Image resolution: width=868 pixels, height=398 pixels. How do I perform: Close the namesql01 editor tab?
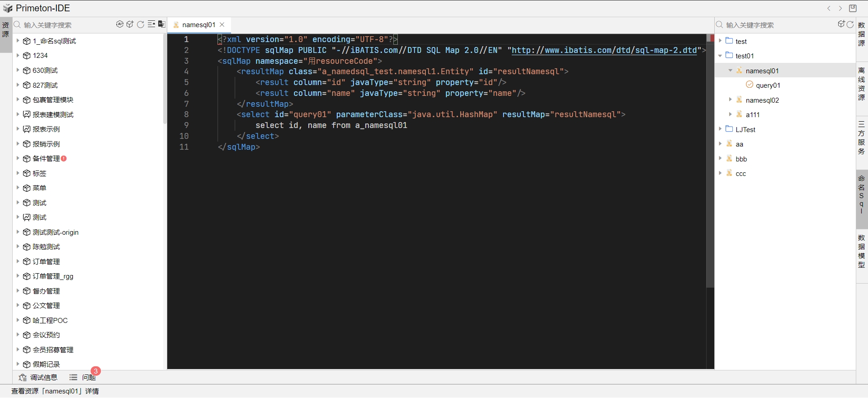(x=222, y=25)
